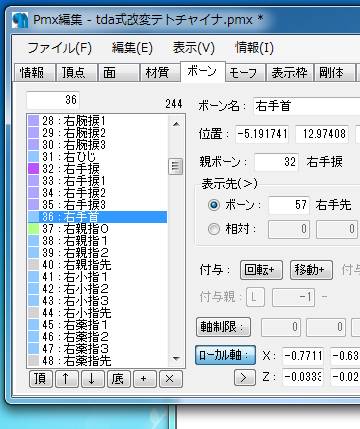Image resolution: width=360 pixels, height=429 pixels.
Task: Select bone 46 : 右薬指２
Action: pyautogui.click(x=97, y=337)
